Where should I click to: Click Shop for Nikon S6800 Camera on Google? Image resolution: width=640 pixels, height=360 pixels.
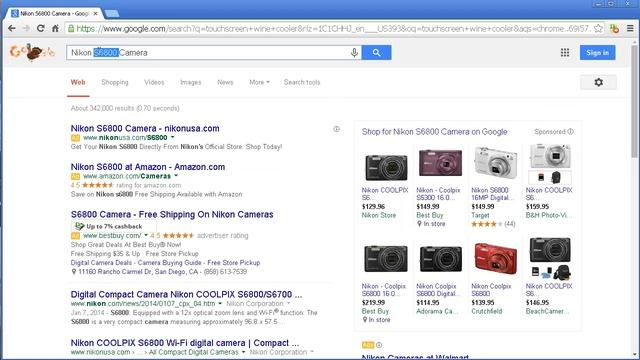pyautogui.click(x=434, y=132)
